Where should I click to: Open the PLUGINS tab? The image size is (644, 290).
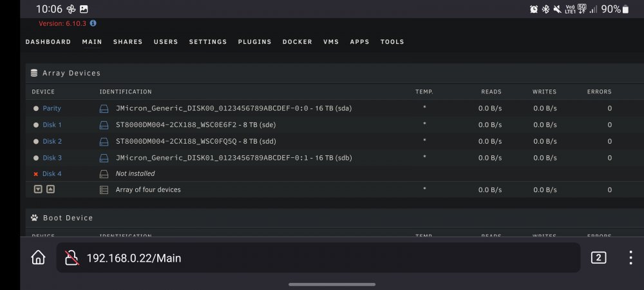click(x=254, y=42)
